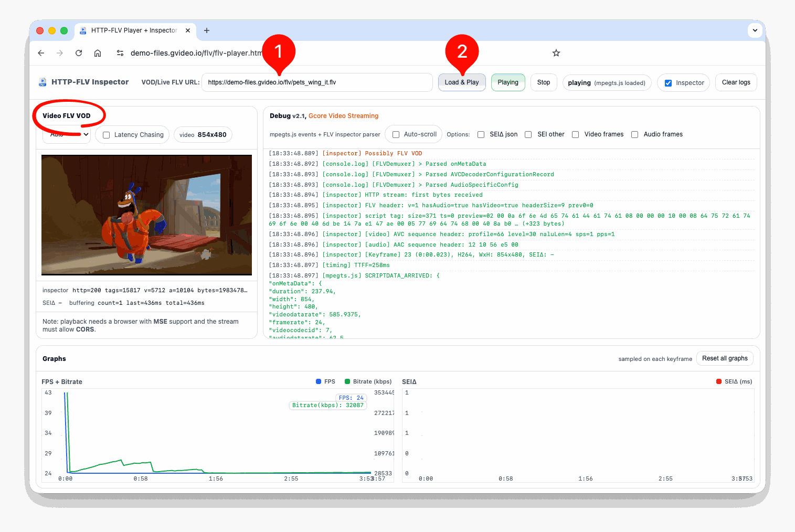Open the browser home icon
Image resolution: width=795 pixels, height=532 pixels.
tap(98, 53)
